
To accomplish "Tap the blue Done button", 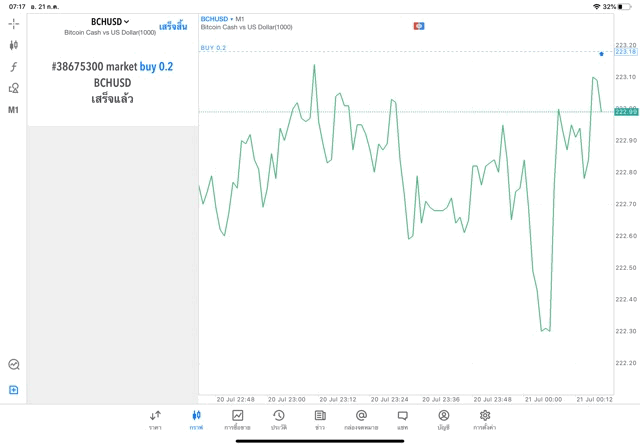I will [x=173, y=26].
